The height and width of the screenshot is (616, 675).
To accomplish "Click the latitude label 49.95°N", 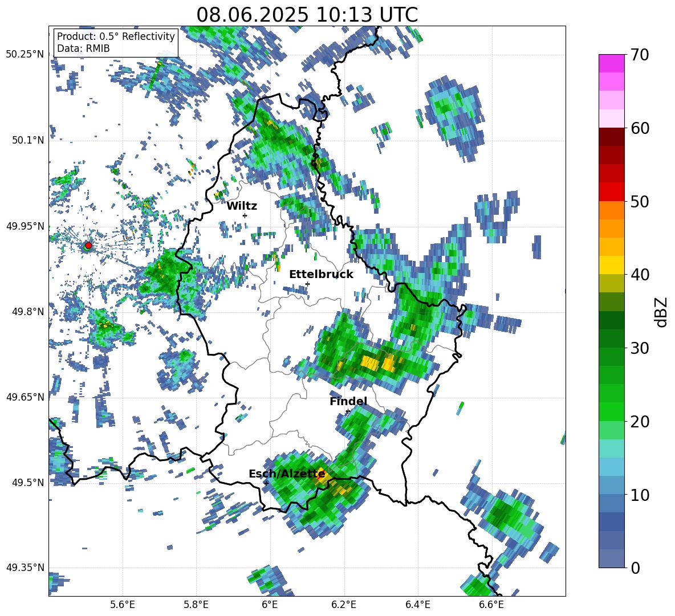I will tap(25, 226).
